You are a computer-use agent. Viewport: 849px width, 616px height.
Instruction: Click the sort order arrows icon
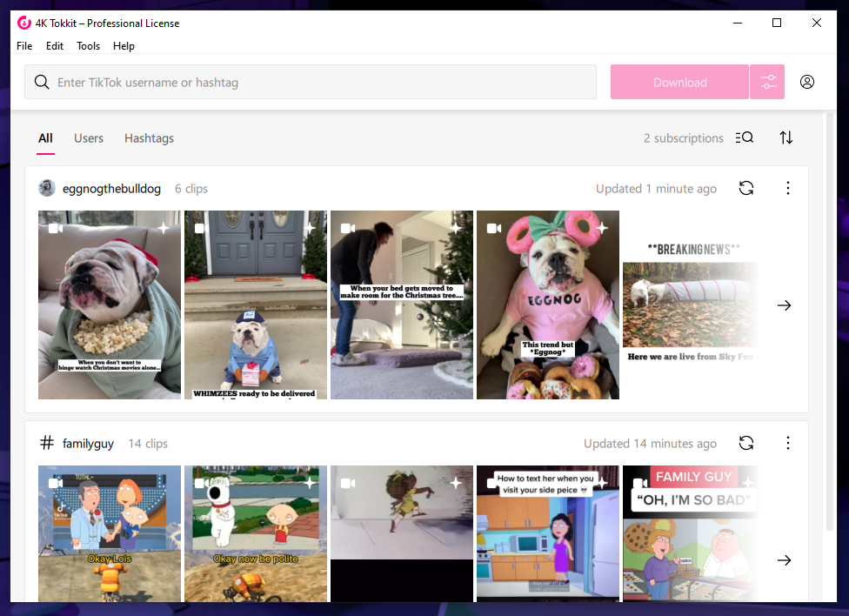[x=786, y=137]
